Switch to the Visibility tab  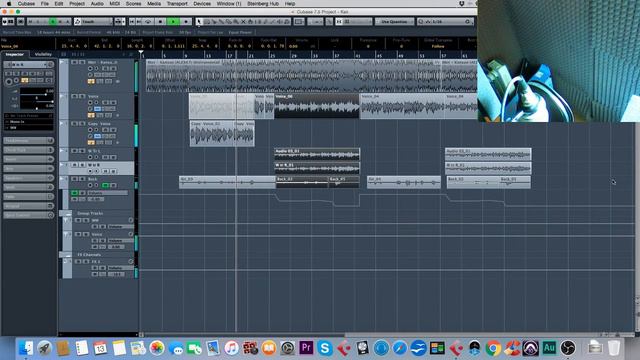pos(43,54)
